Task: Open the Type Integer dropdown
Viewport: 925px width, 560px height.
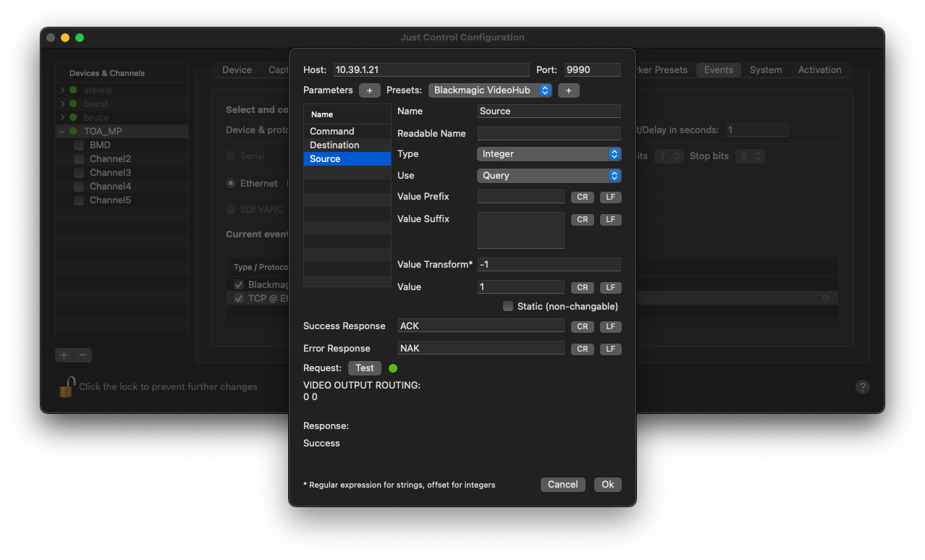Action: point(549,154)
